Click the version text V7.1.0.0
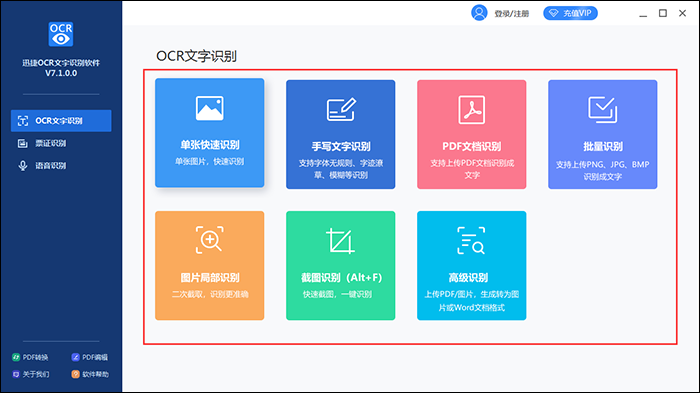This screenshot has width=700, height=393. (61, 73)
